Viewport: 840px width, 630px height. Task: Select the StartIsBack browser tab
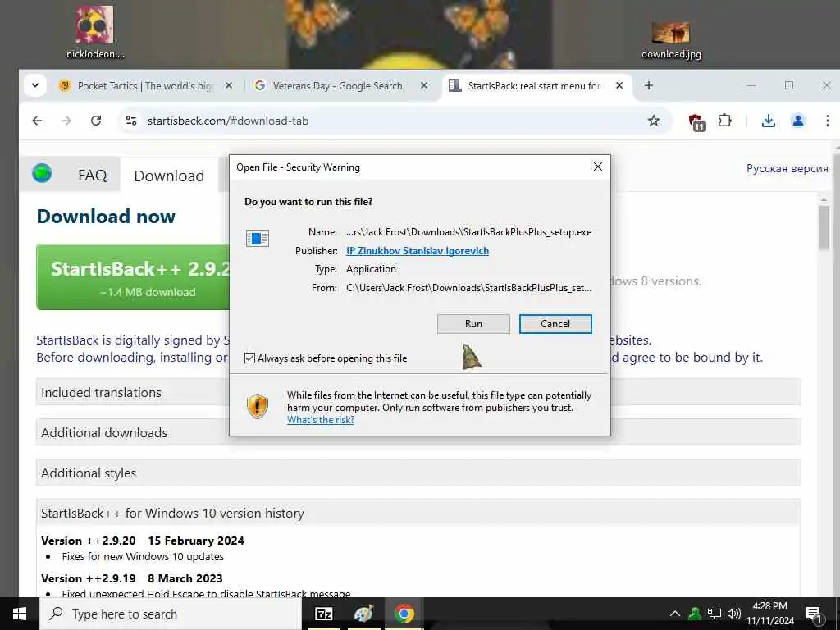[533, 85]
